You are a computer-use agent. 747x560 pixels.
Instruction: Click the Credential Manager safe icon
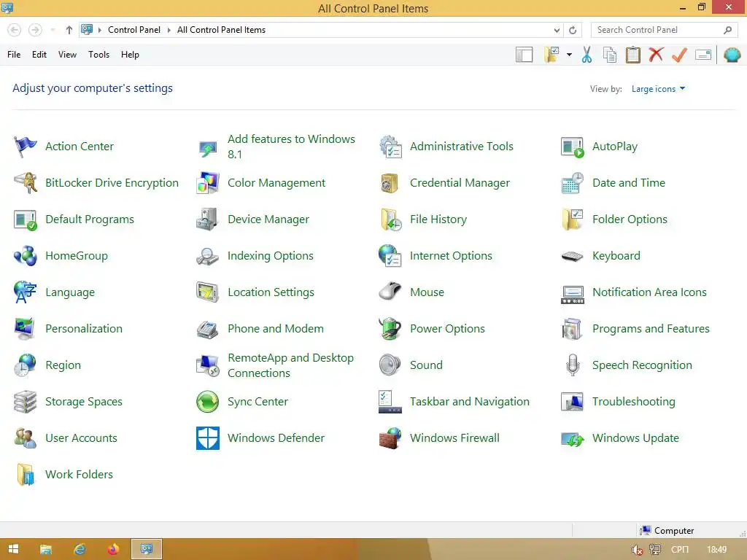point(390,183)
